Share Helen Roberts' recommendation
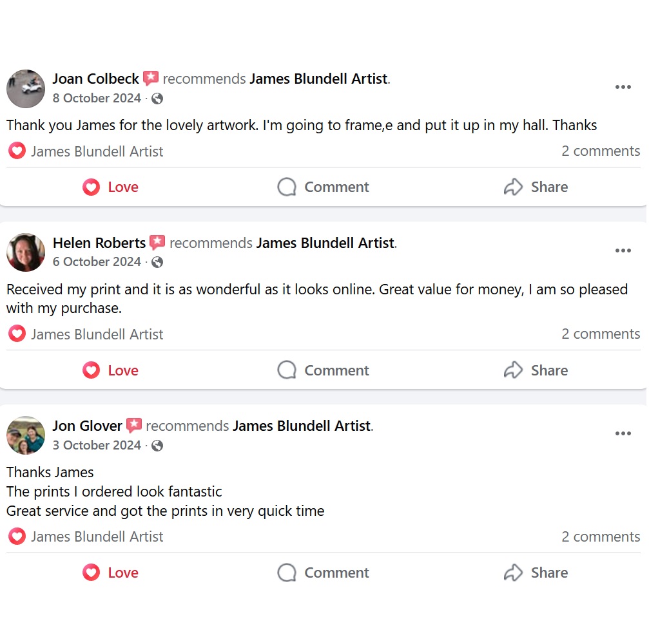The height and width of the screenshot is (644, 649). tap(536, 371)
